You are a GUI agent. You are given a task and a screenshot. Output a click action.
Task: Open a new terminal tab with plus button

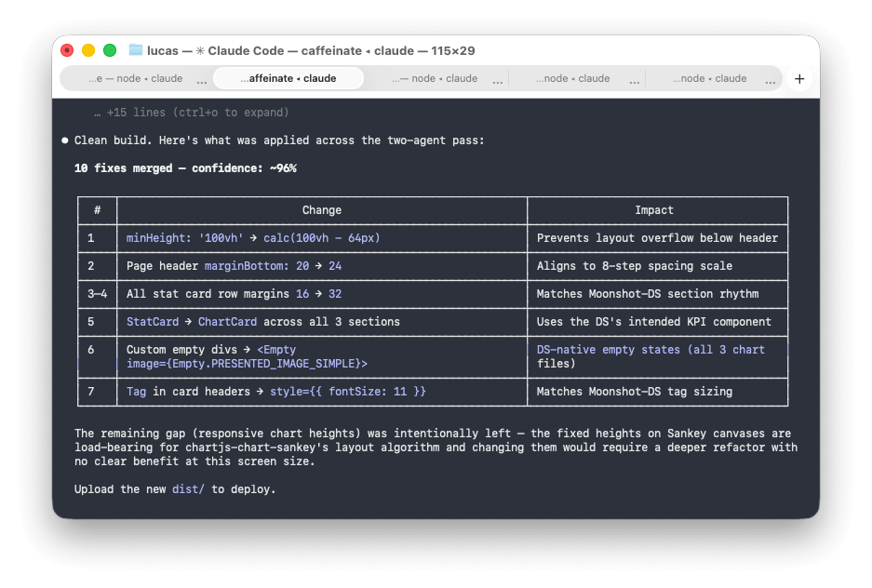pyautogui.click(x=798, y=79)
